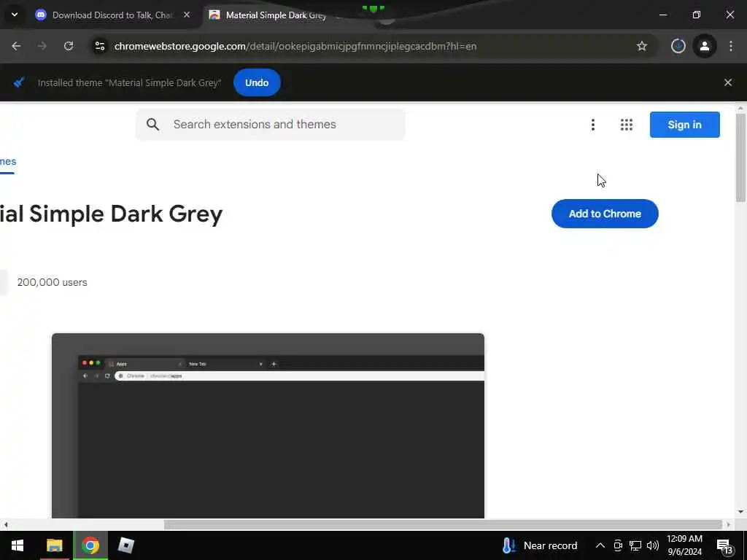Click the Sign in button

pos(684,125)
